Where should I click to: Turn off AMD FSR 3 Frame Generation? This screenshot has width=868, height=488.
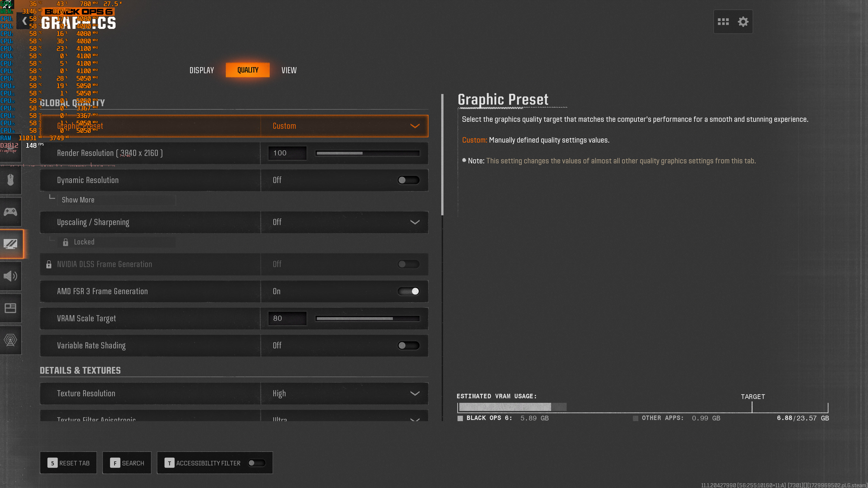(408, 291)
